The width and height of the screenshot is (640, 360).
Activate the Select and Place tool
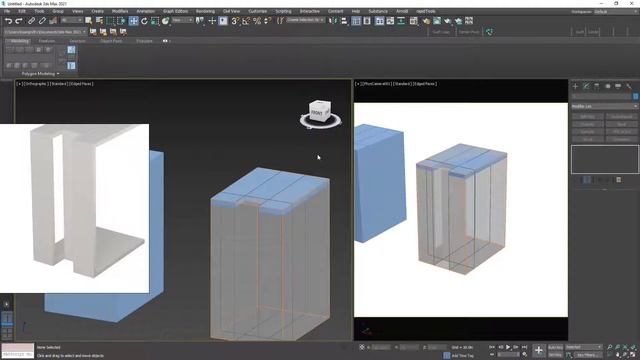point(165,21)
